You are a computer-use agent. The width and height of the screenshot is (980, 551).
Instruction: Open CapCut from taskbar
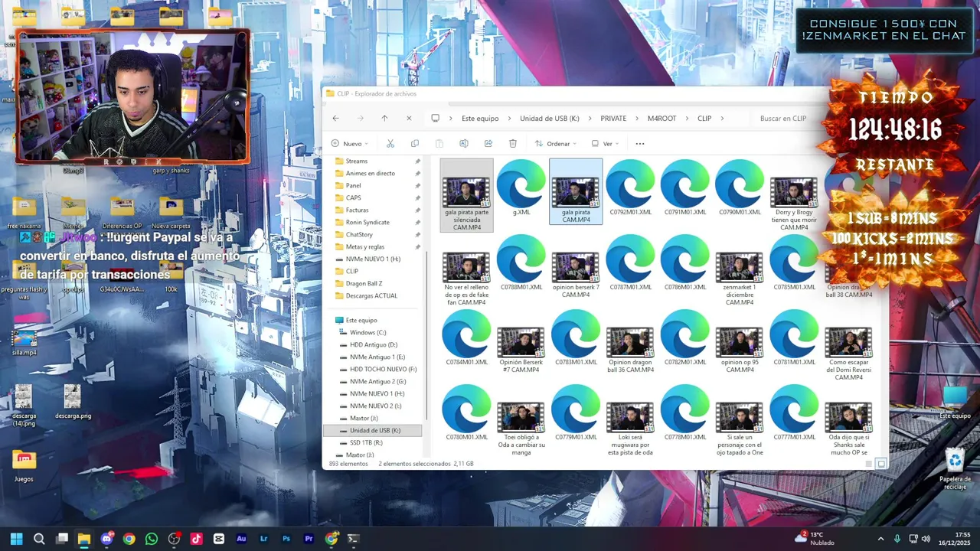[x=219, y=539]
